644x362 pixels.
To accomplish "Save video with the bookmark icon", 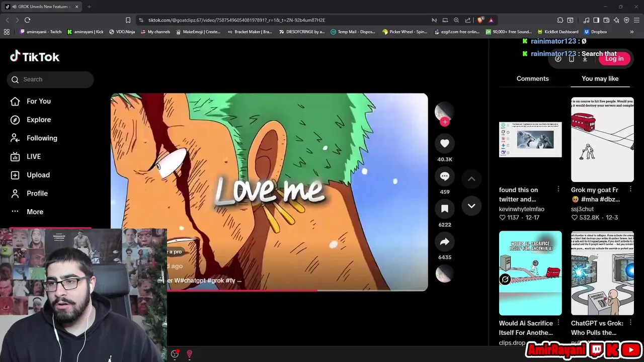I will [445, 209].
